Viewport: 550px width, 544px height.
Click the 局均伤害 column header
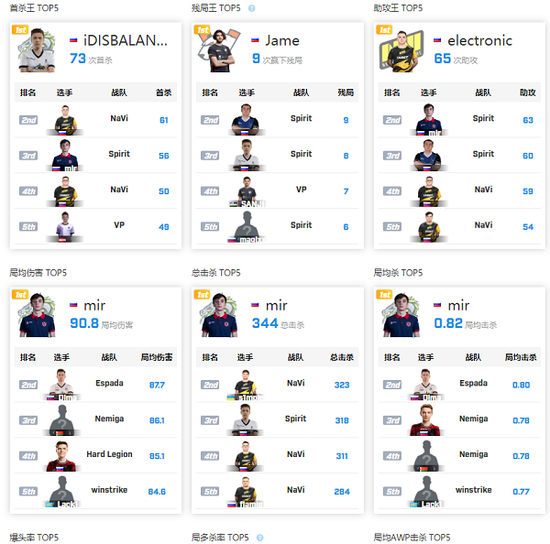156,357
